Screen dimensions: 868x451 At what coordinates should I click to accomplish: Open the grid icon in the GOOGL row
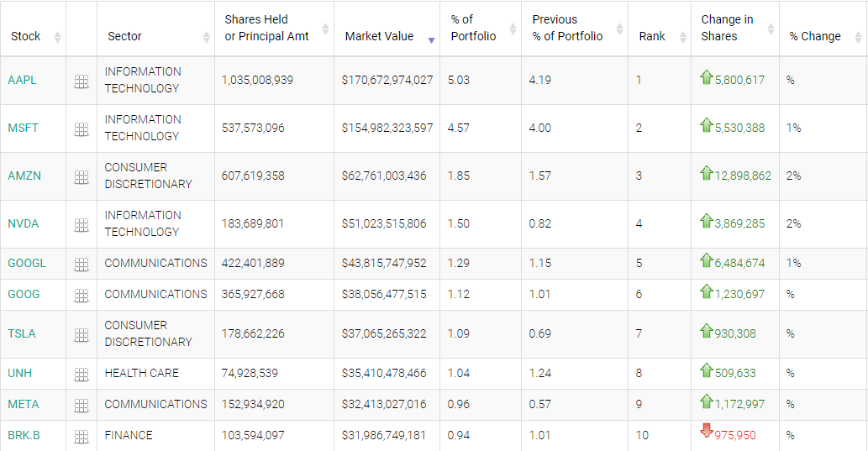(x=82, y=265)
